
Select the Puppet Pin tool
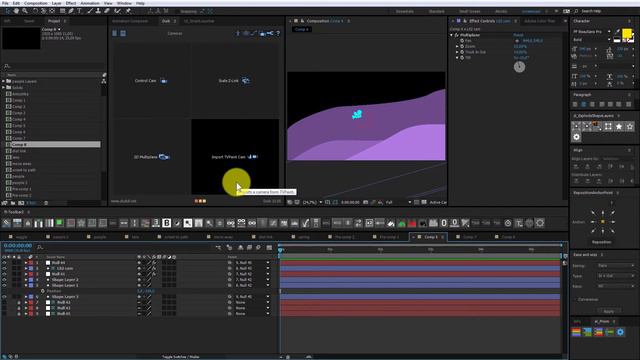[128, 11]
